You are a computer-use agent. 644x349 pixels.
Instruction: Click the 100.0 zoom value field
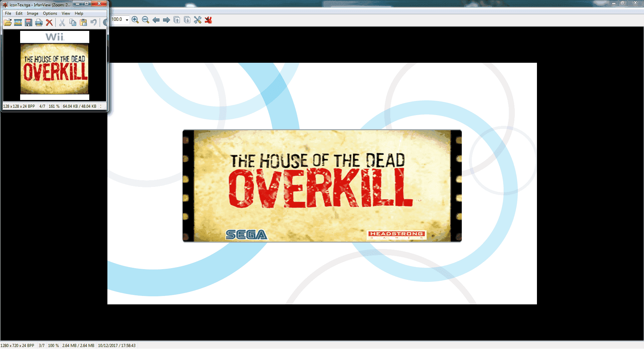(x=117, y=19)
